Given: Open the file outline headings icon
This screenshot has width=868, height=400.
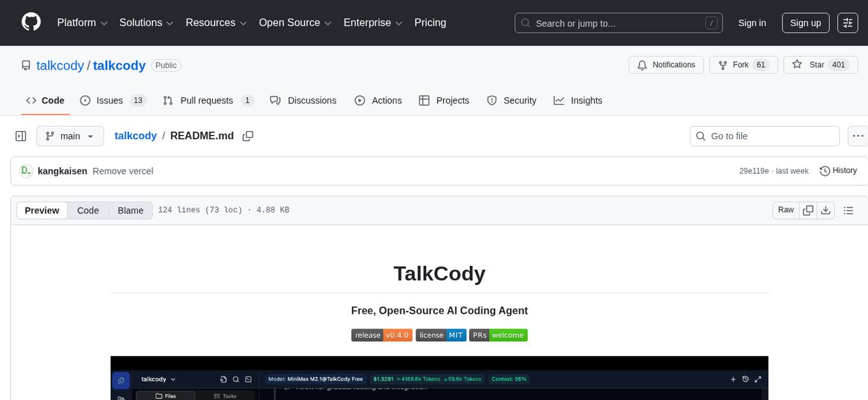Looking at the screenshot, I should tap(848, 210).
